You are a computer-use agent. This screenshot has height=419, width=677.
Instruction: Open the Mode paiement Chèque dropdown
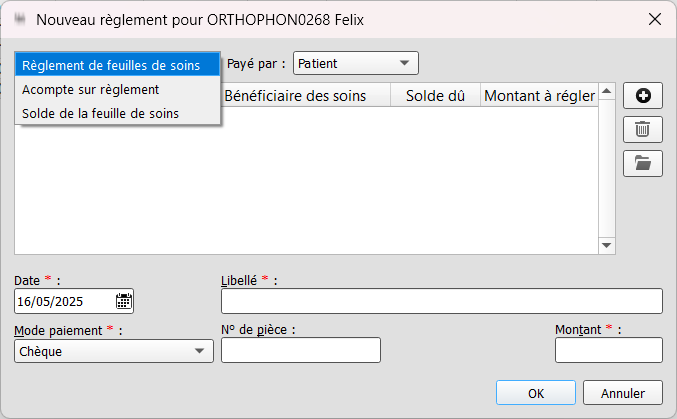pos(114,351)
